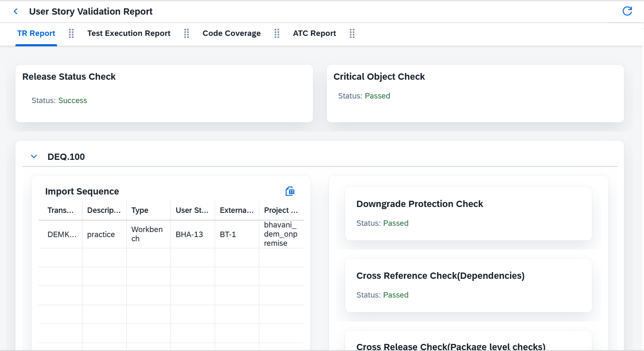Select the DEMK transport request cell
This screenshot has width=644, height=351.
(x=62, y=235)
